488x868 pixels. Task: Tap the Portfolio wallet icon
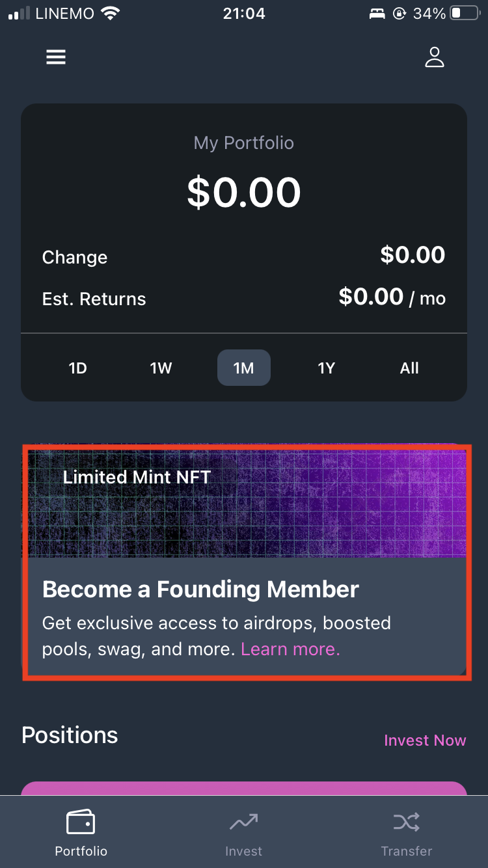pos(81,822)
